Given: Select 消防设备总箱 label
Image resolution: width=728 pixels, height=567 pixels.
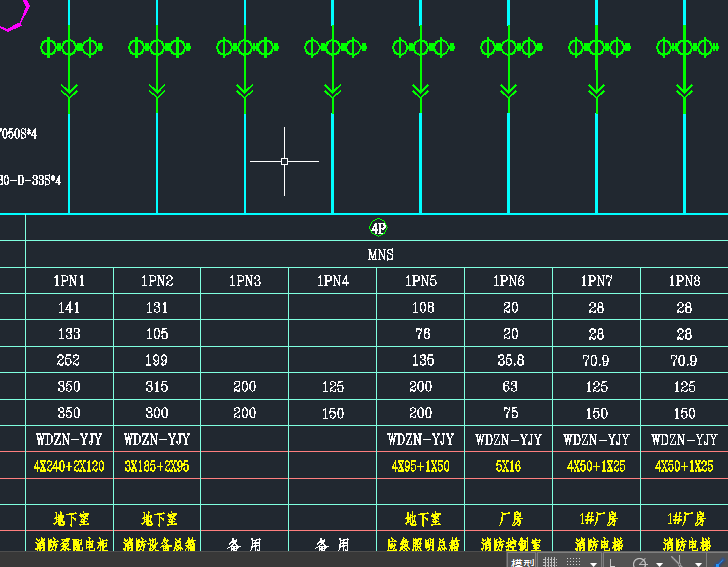Looking at the screenshot, I should 159,544.
